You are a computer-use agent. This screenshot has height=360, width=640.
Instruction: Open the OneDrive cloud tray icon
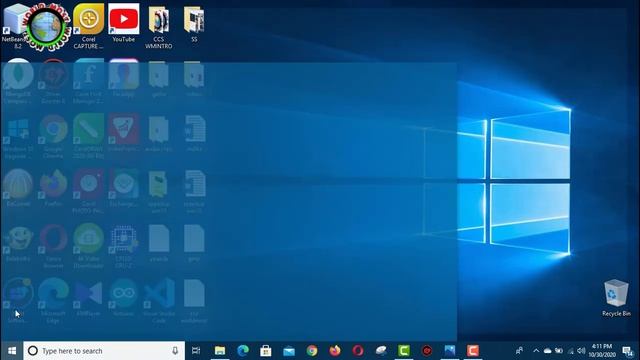coord(547,351)
